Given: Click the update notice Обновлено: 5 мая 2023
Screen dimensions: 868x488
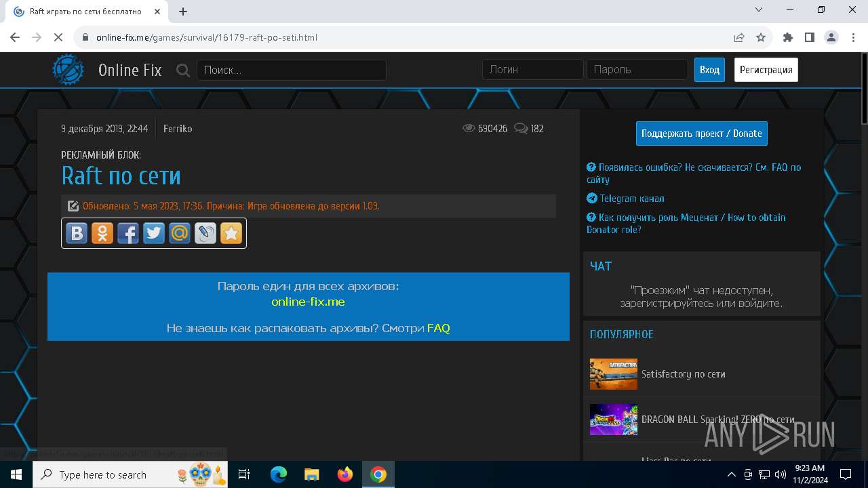Looking at the screenshot, I should [231, 206].
